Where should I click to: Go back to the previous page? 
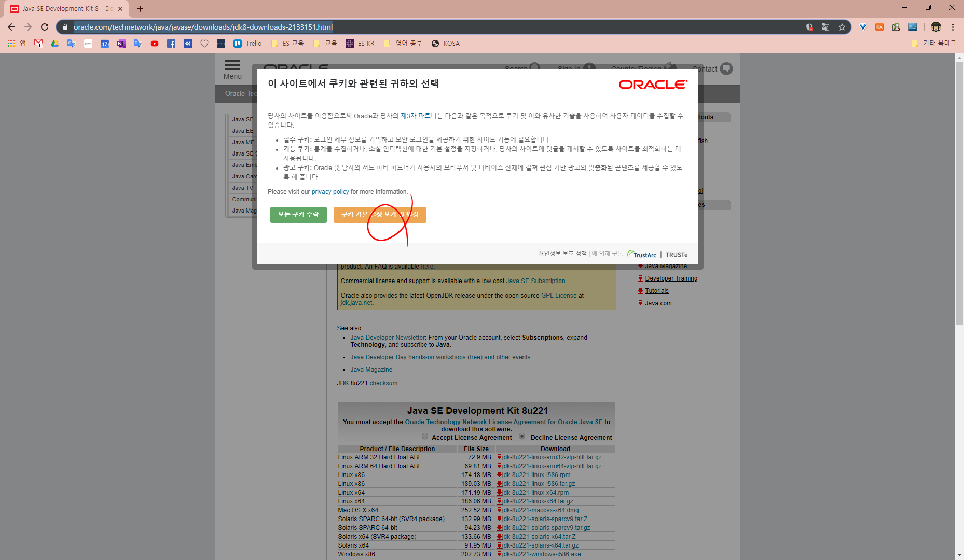(11, 27)
